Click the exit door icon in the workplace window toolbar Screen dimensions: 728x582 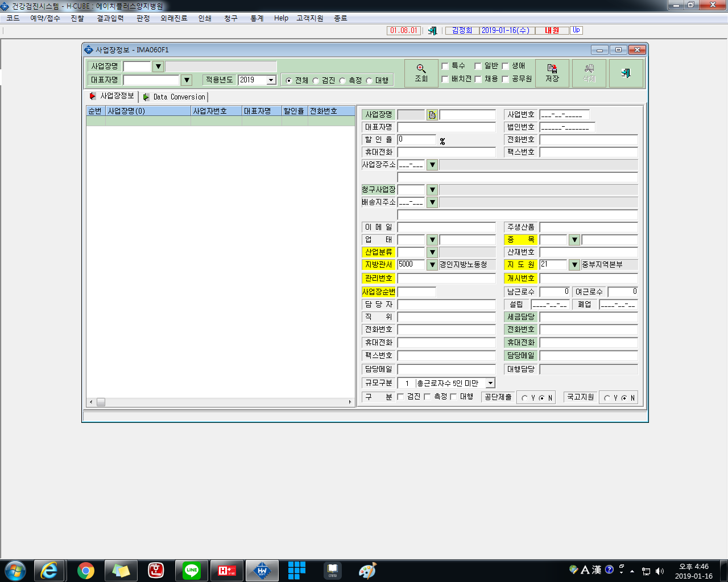[x=626, y=73]
